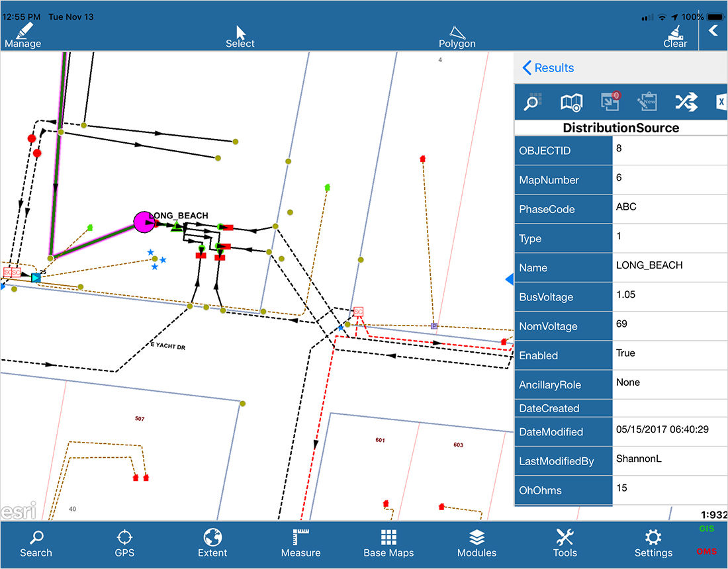Open the Measure tool
This screenshot has width=728, height=569.
click(300, 543)
